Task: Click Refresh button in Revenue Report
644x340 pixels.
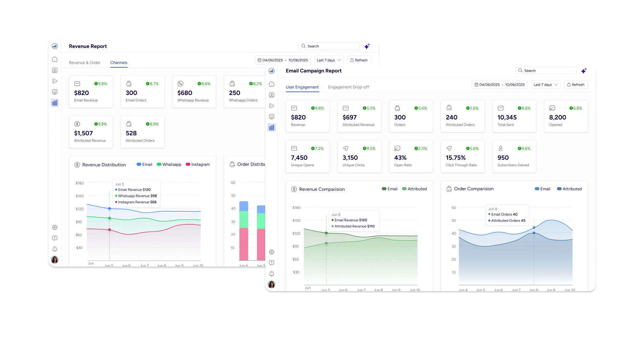Action: (359, 60)
